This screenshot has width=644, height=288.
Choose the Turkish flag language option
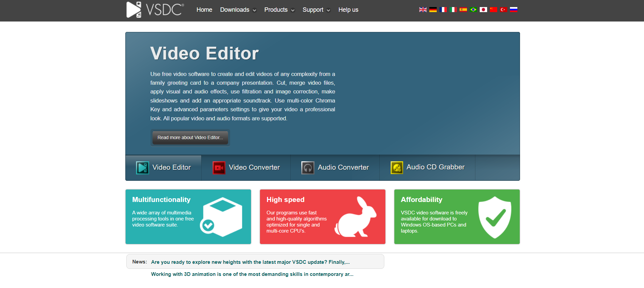(x=503, y=9)
